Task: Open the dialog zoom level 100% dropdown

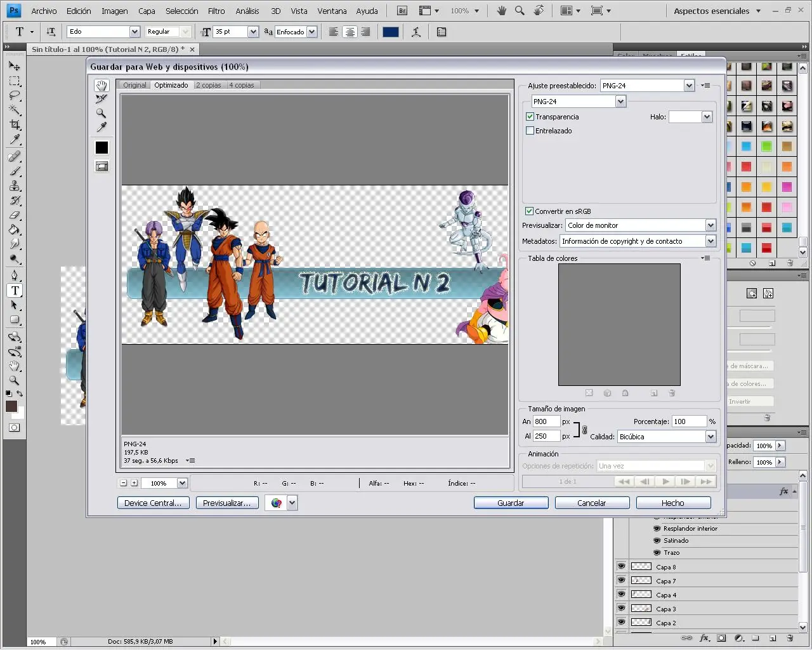Action: click(182, 483)
